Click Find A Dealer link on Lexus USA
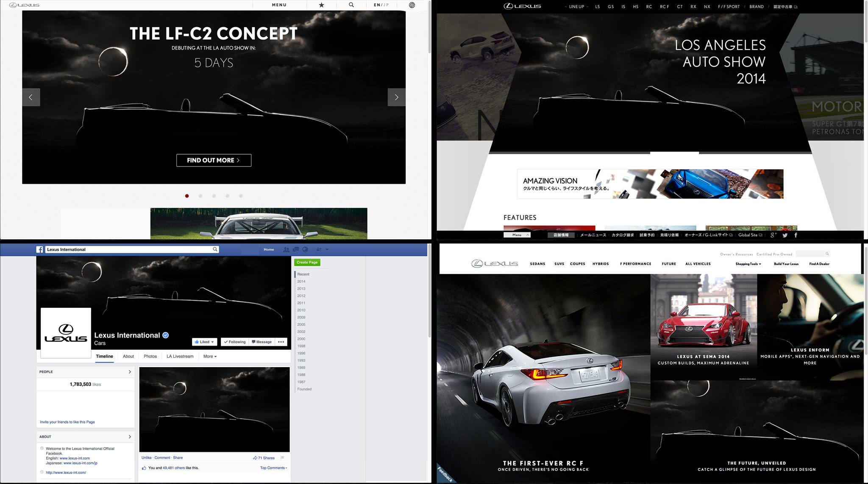868x484 pixels. (x=819, y=264)
